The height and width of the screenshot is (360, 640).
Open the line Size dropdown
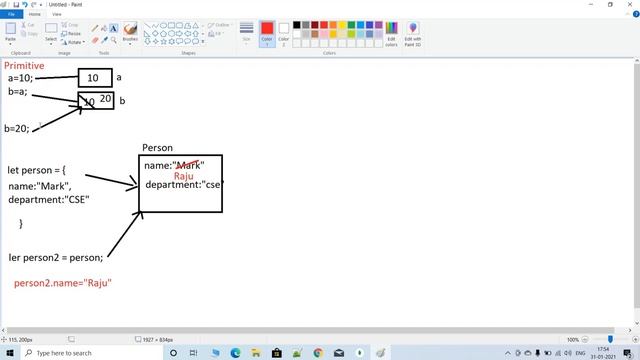(x=246, y=34)
